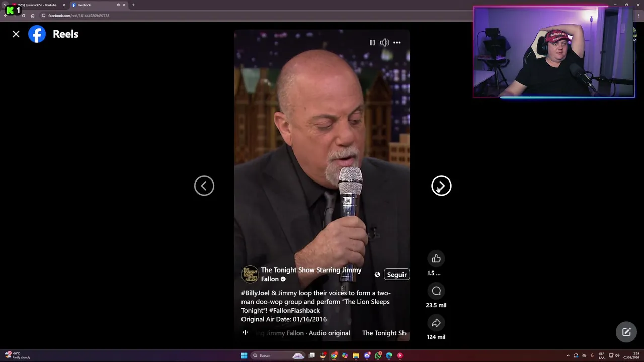Image resolution: width=644 pixels, height=362 pixels.
Task: Go to the previous reel
Action: (x=204, y=186)
